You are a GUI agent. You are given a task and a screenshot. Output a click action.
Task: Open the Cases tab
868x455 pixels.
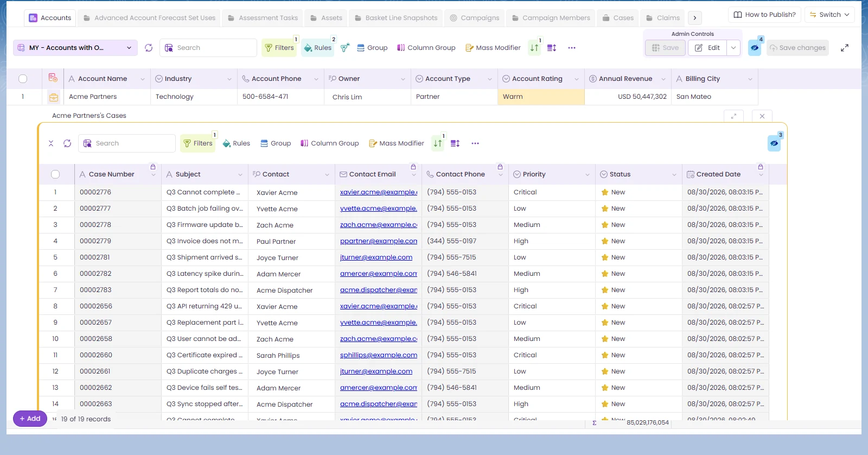[x=618, y=18]
